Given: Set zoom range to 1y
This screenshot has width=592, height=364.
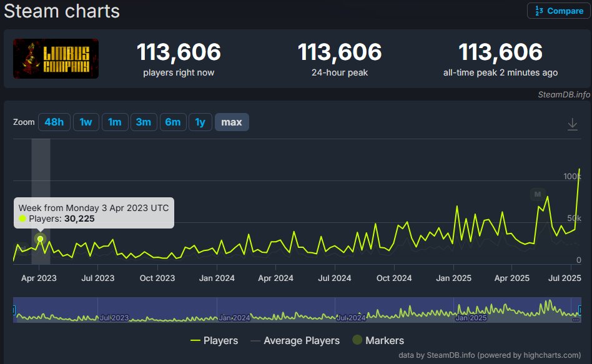Looking at the screenshot, I should pos(200,122).
